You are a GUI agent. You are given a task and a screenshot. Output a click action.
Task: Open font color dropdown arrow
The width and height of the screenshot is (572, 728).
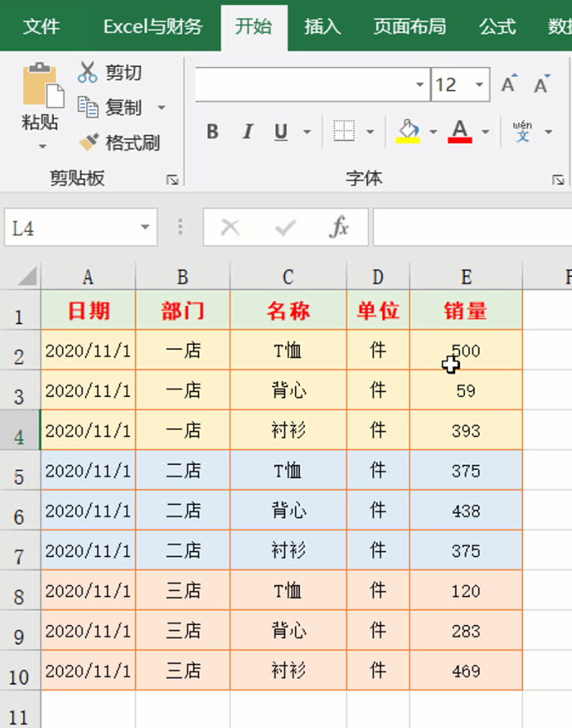[485, 132]
